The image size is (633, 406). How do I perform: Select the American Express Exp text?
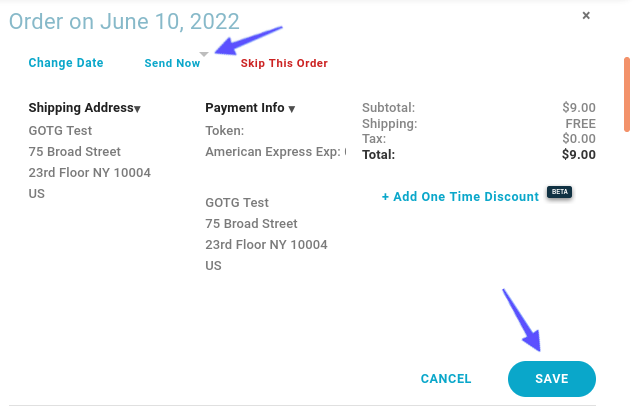276,152
